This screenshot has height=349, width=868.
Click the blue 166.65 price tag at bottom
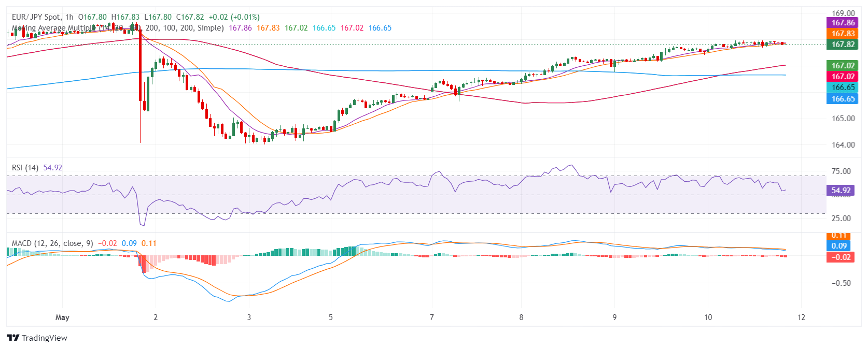tap(843, 99)
